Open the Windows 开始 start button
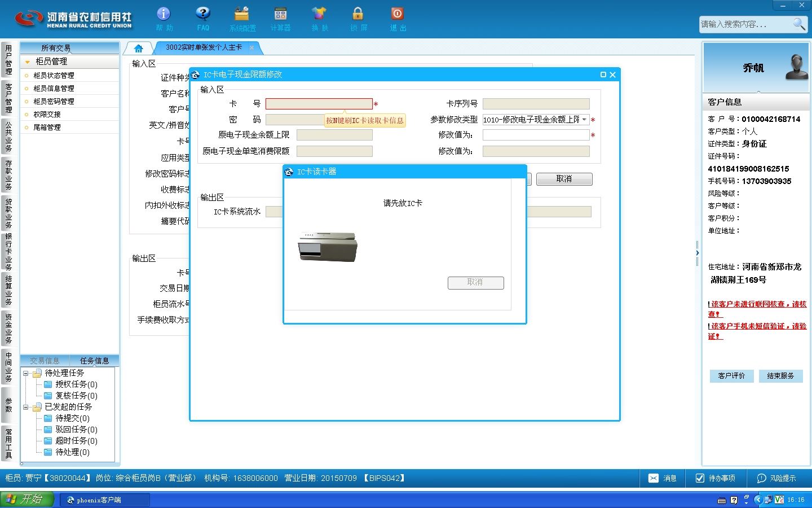The height and width of the screenshot is (508, 812). click(27, 500)
